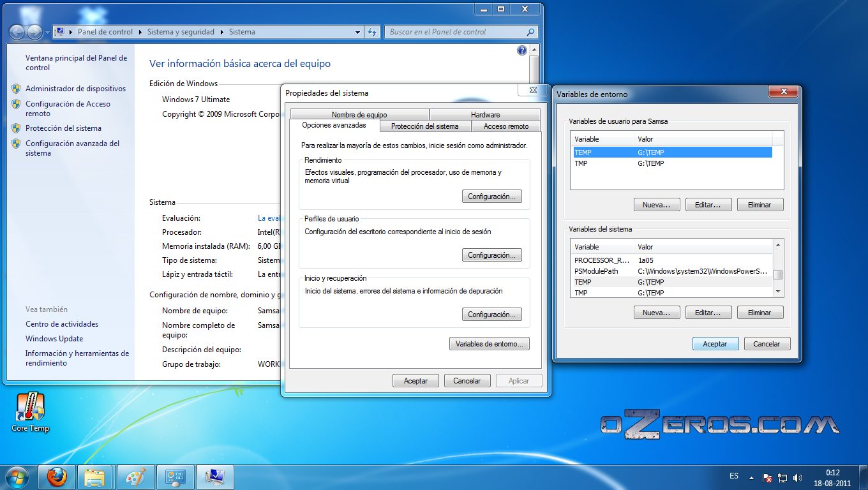
Task: Expand breadcrumb arrow after Panel de control
Action: (x=140, y=32)
